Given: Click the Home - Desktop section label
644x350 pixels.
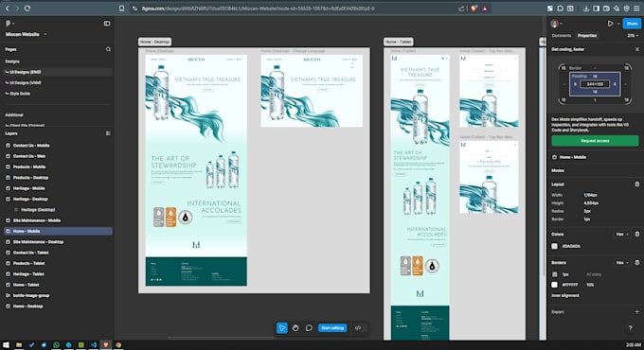Looking at the screenshot, I should point(154,42).
